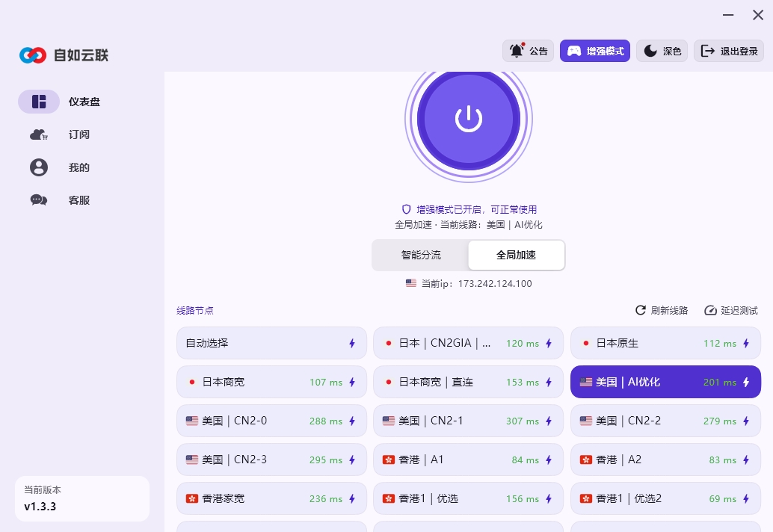The height and width of the screenshot is (532, 773).
Task: Click lightning icon on 香港 | A1
Action: (x=549, y=460)
